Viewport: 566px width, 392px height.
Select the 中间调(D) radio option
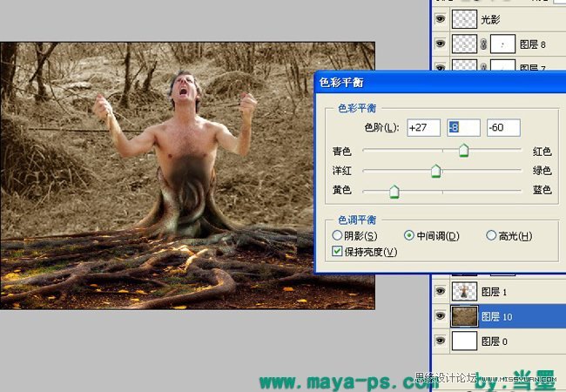pos(408,236)
